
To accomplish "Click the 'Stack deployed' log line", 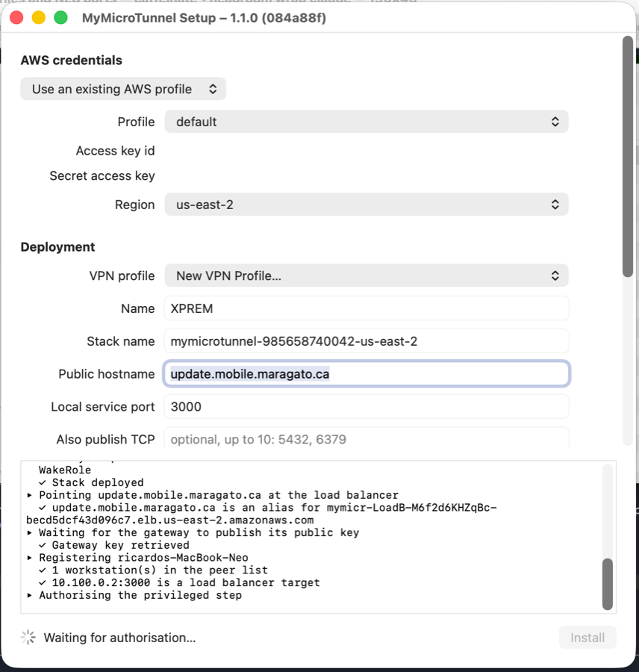I will tap(91, 482).
